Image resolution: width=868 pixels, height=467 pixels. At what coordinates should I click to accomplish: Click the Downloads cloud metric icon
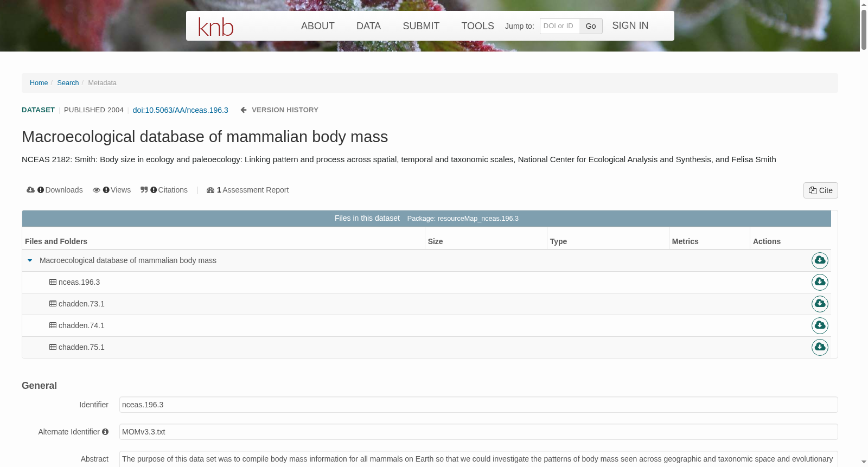(30, 190)
